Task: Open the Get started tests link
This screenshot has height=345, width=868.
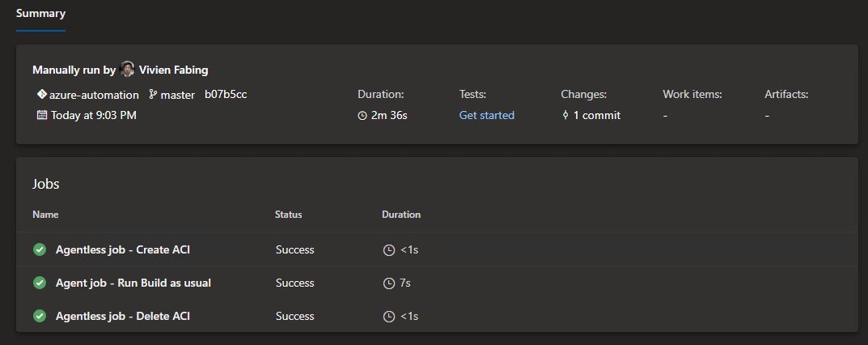Action: (x=487, y=115)
